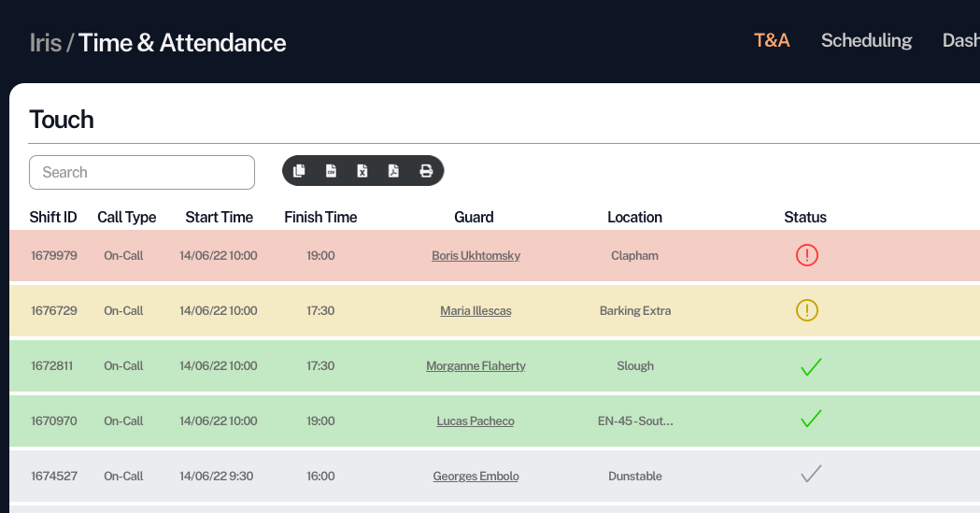The width and height of the screenshot is (980, 513).
Task: Click yellow warning status for Maria Illescas
Action: point(807,310)
